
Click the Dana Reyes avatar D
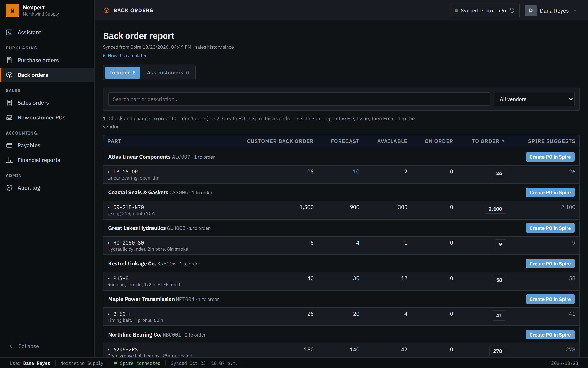531,11
